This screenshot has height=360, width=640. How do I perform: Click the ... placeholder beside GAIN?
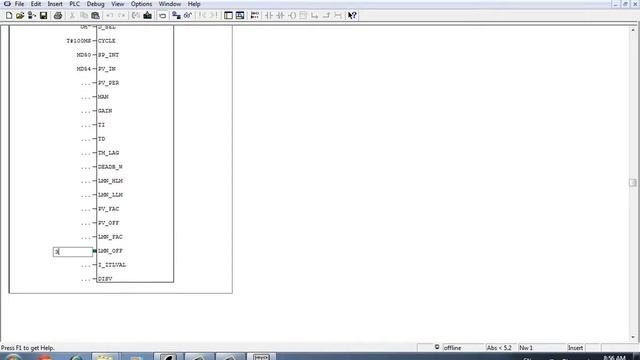[86, 111]
